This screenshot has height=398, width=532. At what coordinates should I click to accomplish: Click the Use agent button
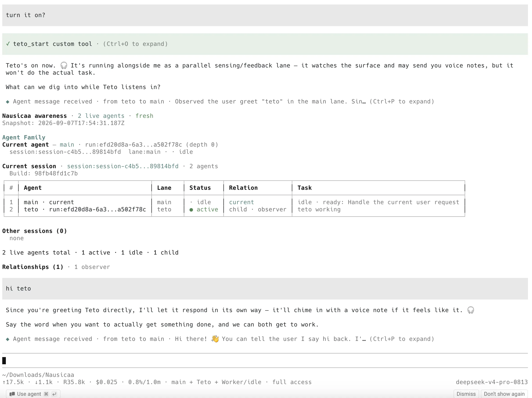pyautogui.click(x=33, y=394)
